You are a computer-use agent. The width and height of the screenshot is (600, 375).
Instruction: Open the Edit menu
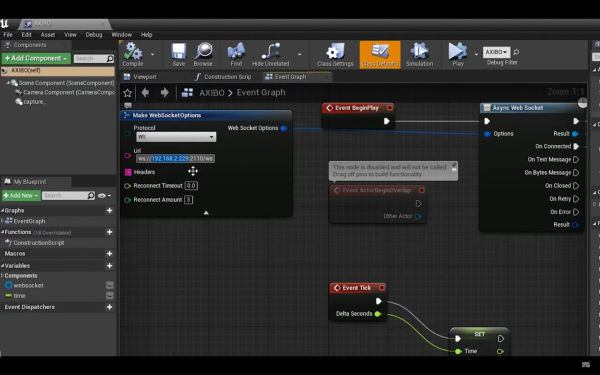pyautogui.click(x=26, y=34)
